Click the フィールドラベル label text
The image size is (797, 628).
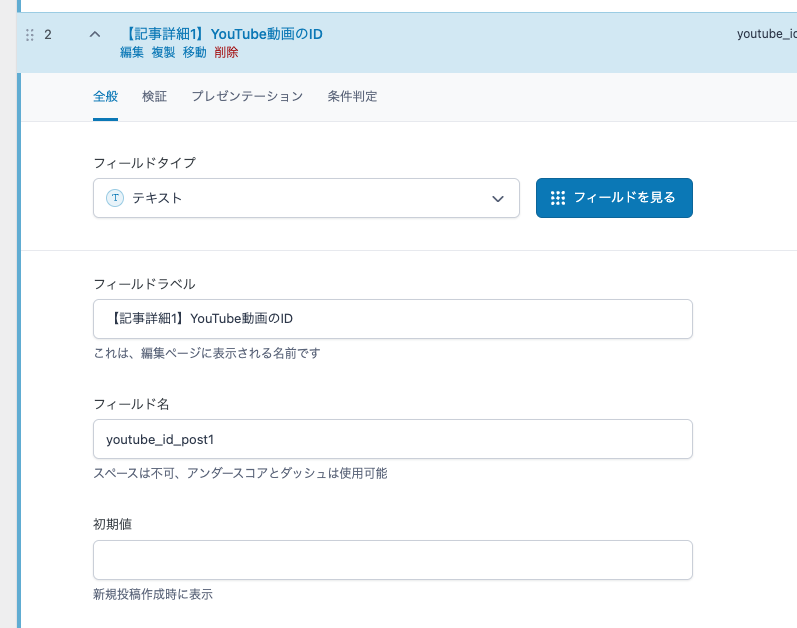click(x=144, y=284)
